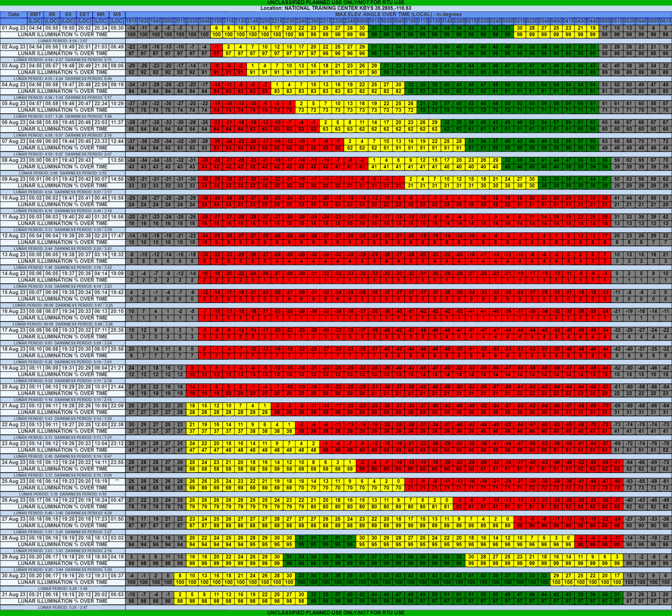
Task: Click the 31 Aug 23 date cell
Action: click(14, 595)
